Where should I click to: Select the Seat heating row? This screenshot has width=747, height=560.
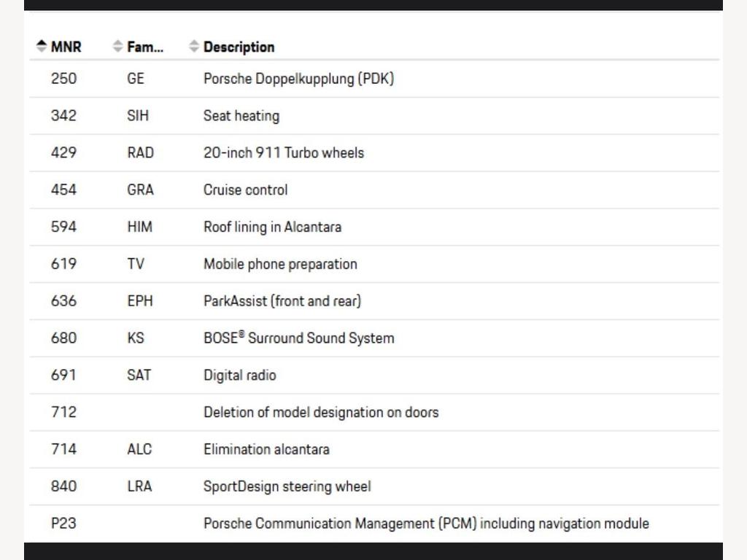tap(374, 116)
